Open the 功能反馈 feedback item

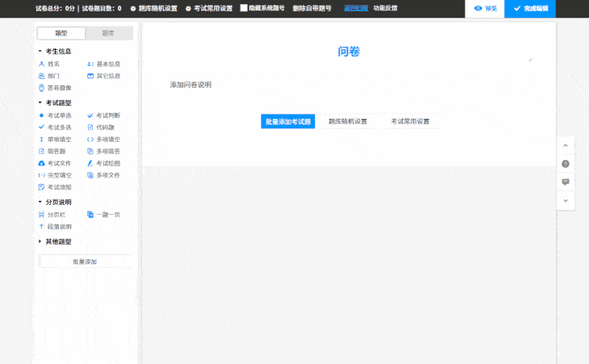pyautogui.click(x=386, y=8)
